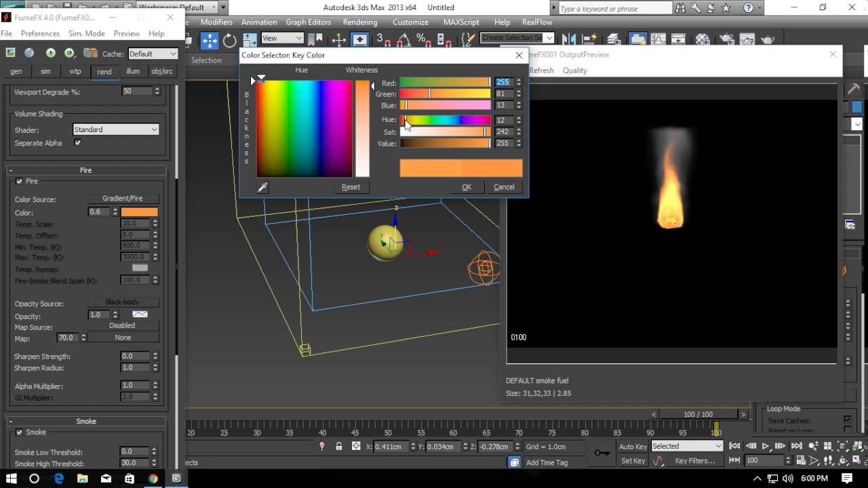
Task: Go to start of animation
Action: pos(734,446)
